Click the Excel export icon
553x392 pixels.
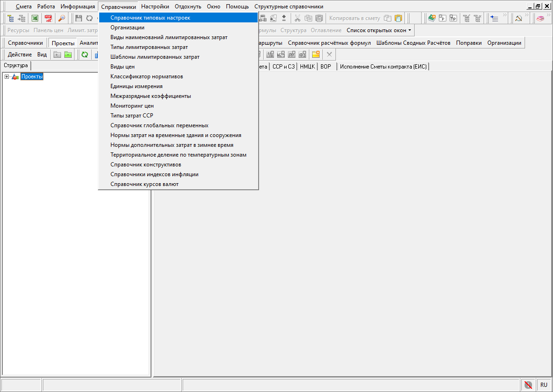coord(35,18)
